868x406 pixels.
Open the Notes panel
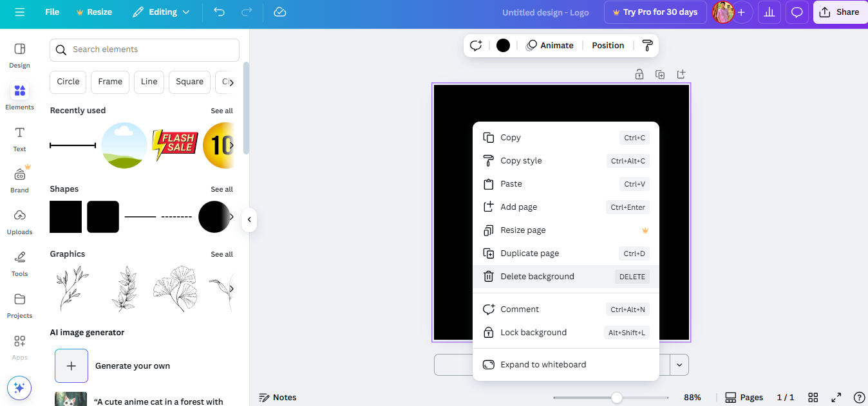(278, 397)
